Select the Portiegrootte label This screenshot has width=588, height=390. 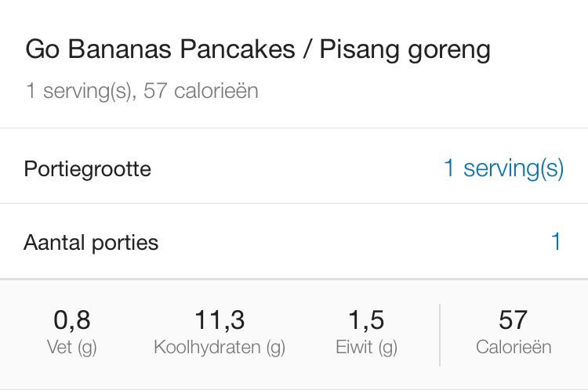[x=88, y=169]
